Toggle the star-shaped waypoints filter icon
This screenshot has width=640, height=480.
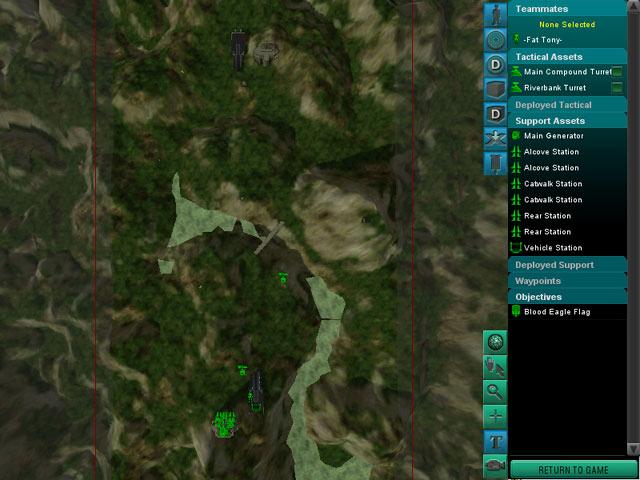click(x=495, y=138)
